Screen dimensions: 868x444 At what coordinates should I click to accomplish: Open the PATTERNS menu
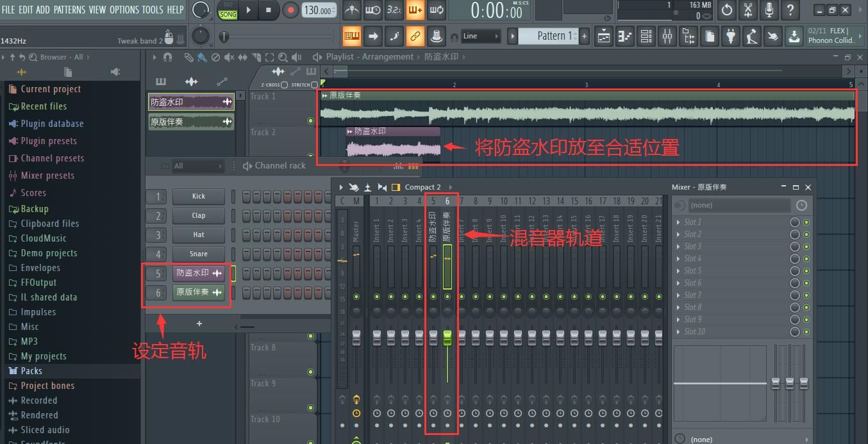point(70,10)
